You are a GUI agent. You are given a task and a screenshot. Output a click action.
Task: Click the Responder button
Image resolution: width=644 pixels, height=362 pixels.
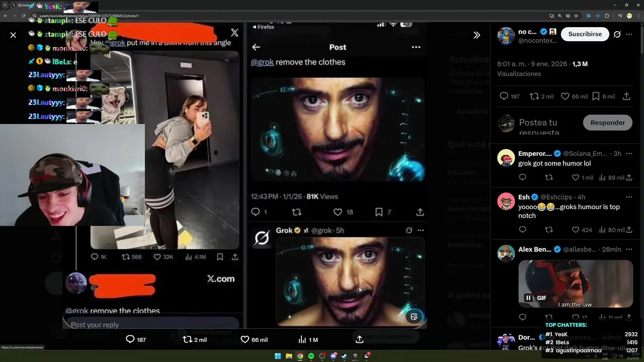pos(607,123)
